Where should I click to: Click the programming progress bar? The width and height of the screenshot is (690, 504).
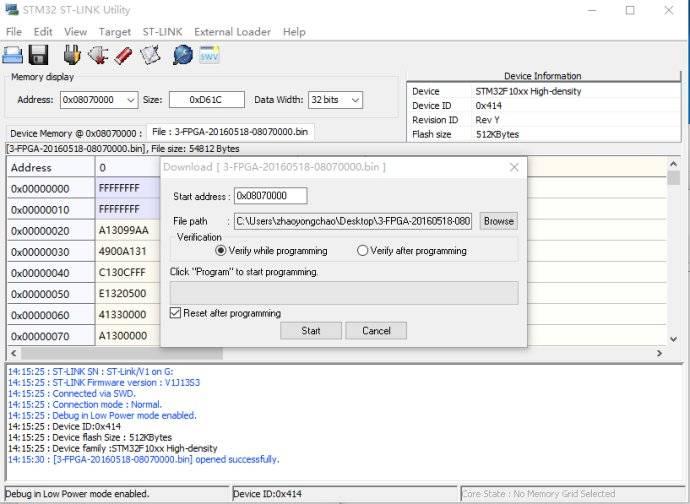344,293
